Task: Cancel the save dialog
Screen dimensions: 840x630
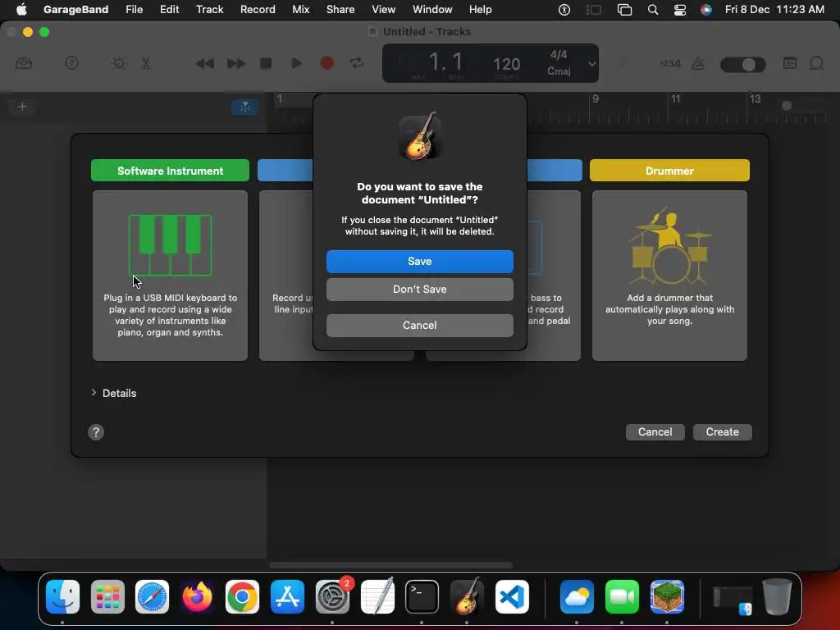Action: [419, 325]
